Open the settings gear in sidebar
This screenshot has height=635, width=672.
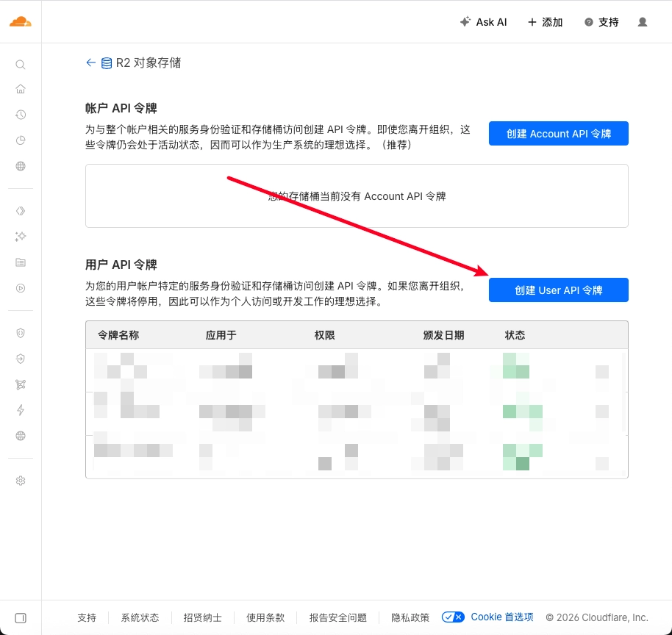tap(21, 481)
